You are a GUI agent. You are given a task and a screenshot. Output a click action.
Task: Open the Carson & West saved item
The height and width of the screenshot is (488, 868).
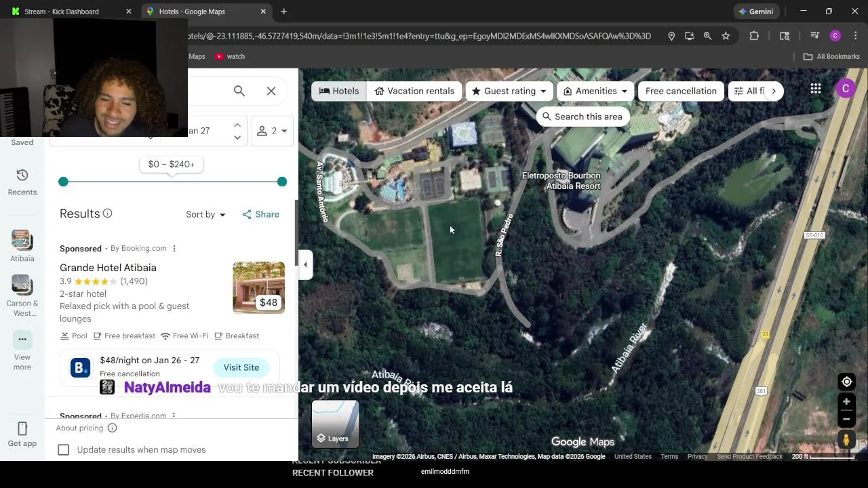pos(22,296)
